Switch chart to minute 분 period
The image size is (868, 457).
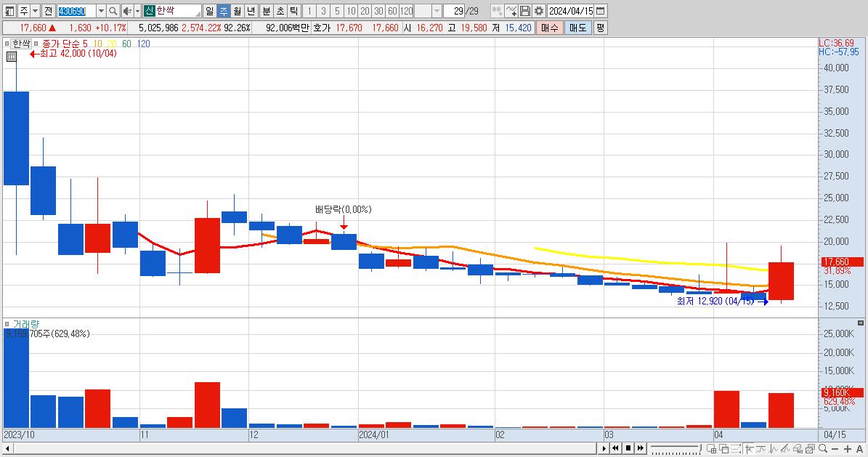coord(267,11)
